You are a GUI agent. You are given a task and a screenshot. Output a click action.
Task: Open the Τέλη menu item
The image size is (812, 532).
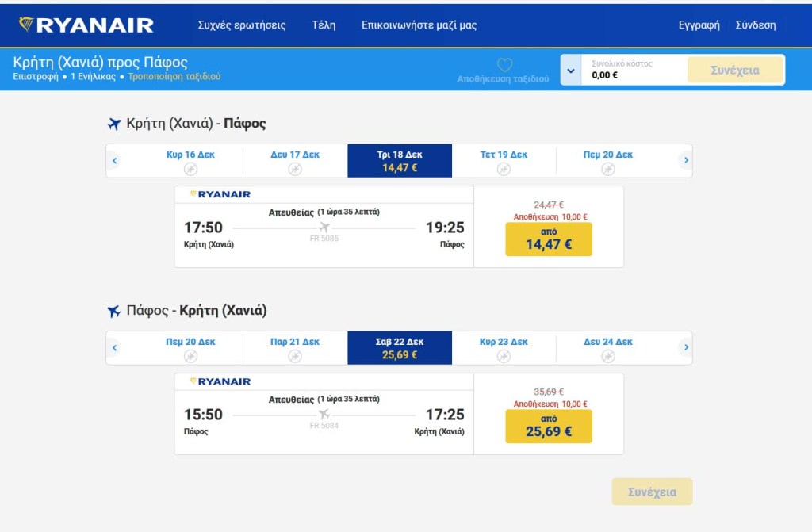coord(324,25)
